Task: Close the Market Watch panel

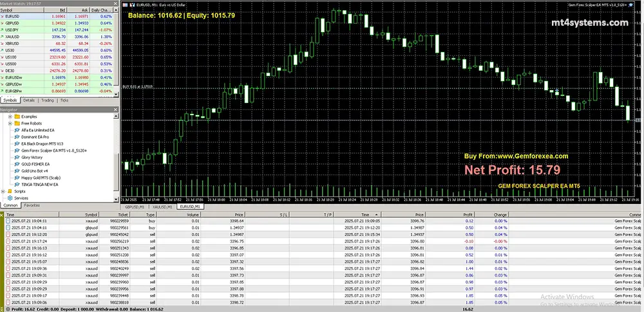Action: click(x=116, y=3)
